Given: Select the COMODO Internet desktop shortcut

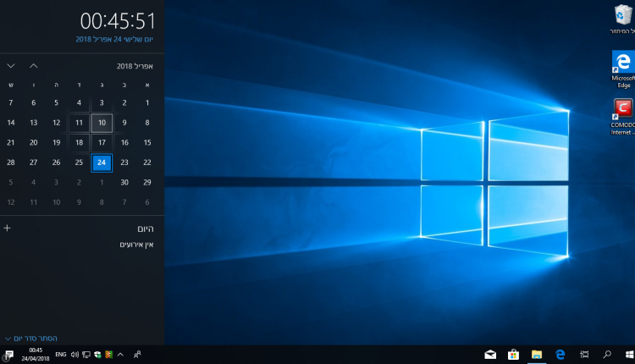Looking at the screenshot, I should [623, 117].
